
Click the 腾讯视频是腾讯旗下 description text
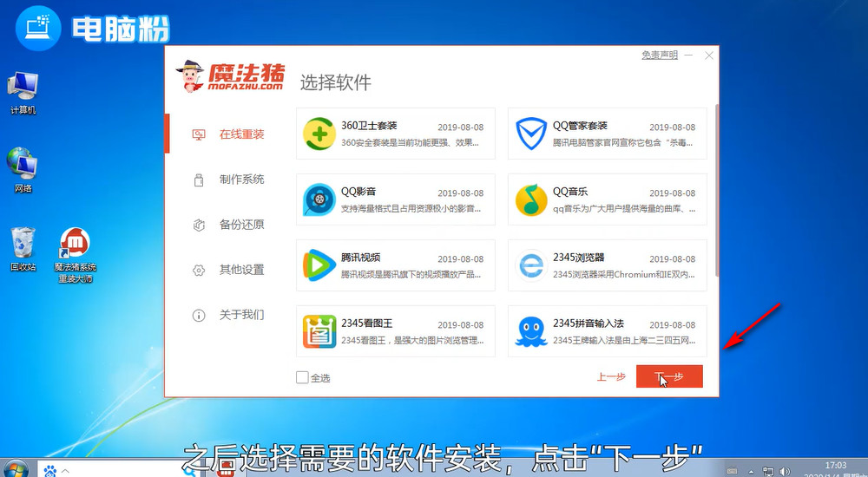[x=411, y=274]
